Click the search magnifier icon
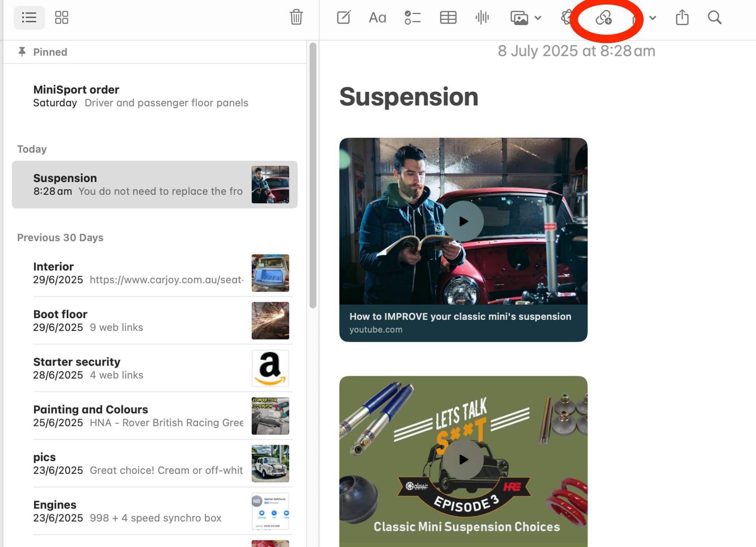756x547 pixels. point(714,18)
